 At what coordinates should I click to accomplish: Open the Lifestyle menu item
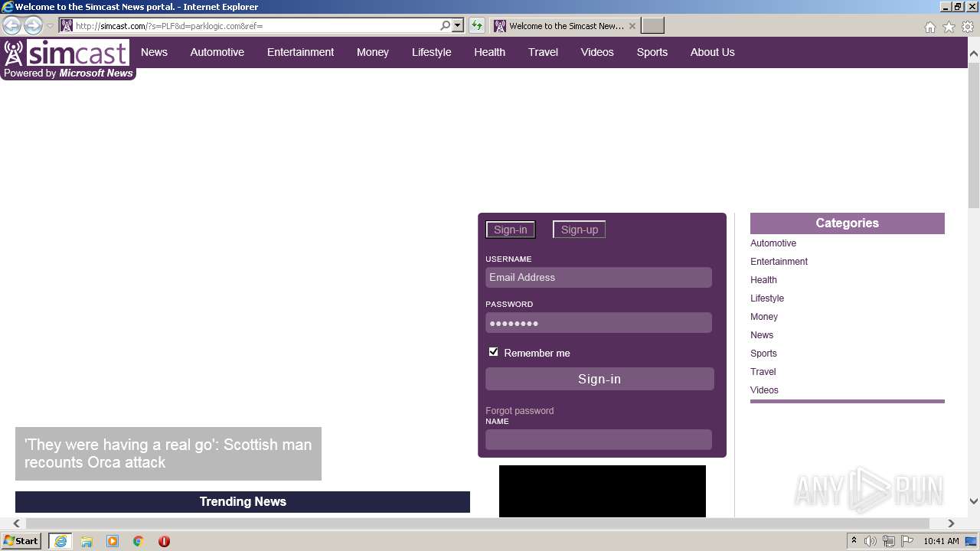[x=431, y=52]
